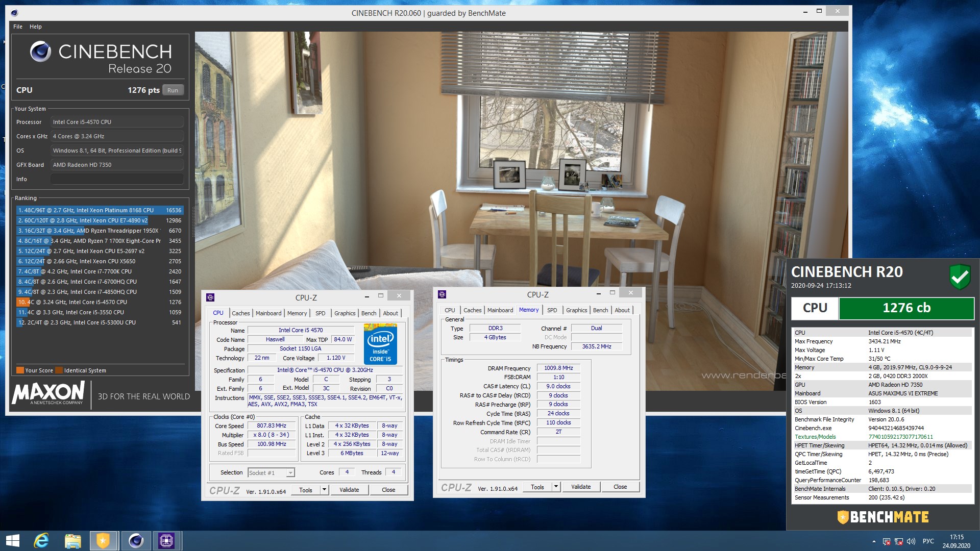980x551 pixels.
Task: Open File Explorer from the taskbar
Action: [x=72, y=541]
